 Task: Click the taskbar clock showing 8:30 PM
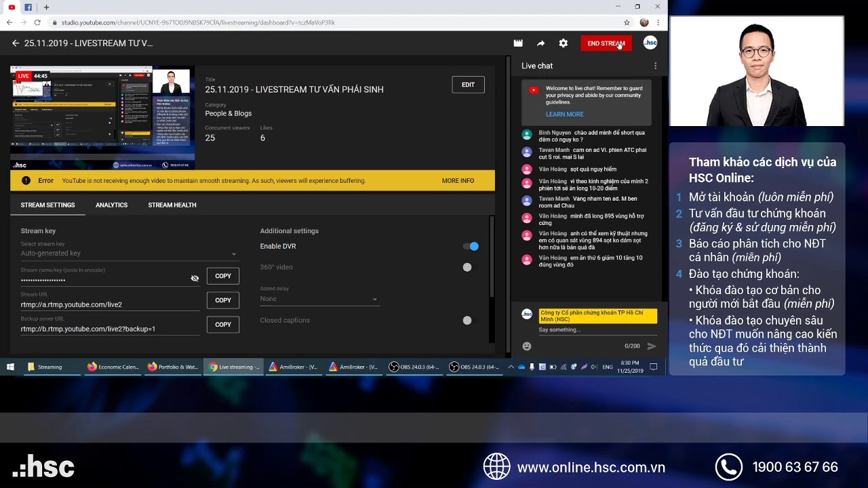[629, 367]
